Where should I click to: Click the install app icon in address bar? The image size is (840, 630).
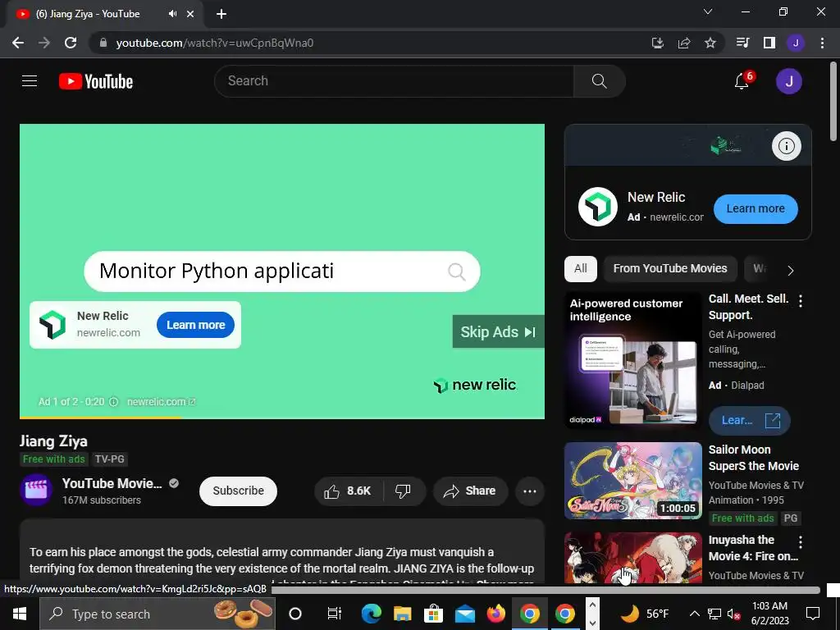[x=657, y=43]
